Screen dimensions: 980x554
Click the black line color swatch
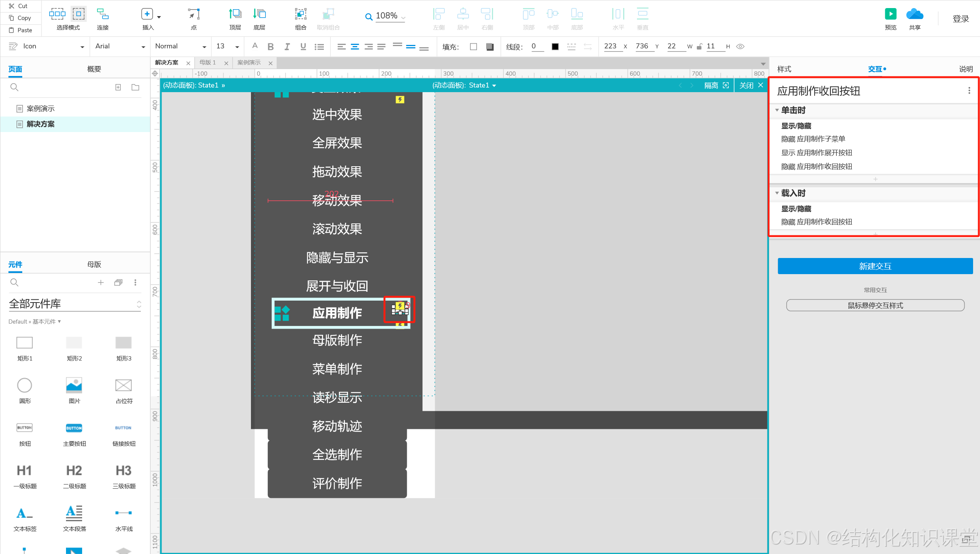(555, 46)
